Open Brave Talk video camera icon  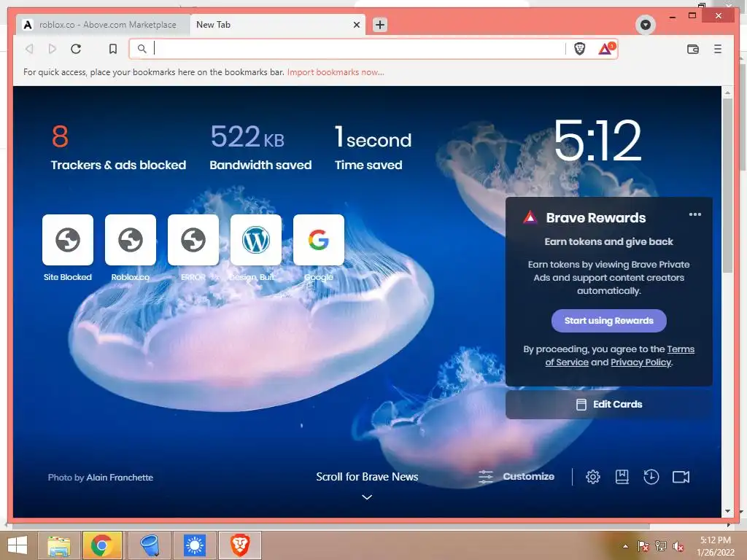681,477
